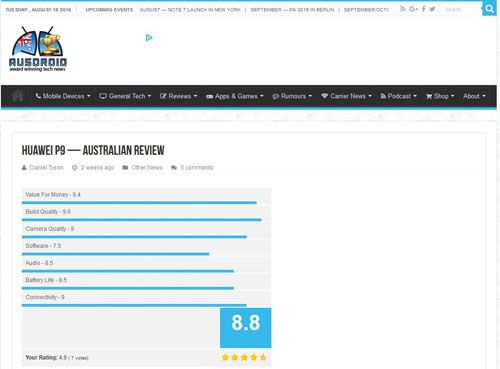Click the 'Battery Life - 8.5' label
Screen dimensions: 500x369
tap(46, 280)
